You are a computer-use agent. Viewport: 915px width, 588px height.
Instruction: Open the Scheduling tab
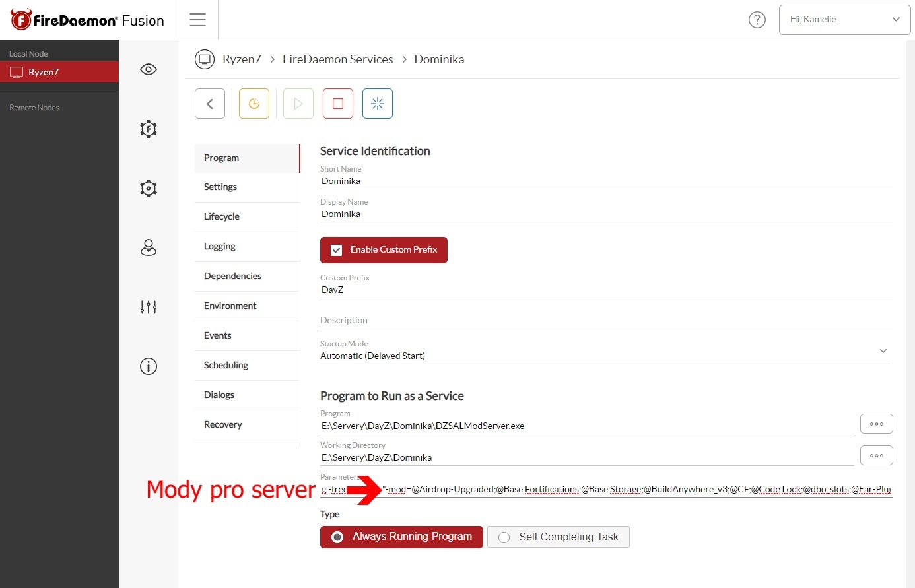pos(226,365)
